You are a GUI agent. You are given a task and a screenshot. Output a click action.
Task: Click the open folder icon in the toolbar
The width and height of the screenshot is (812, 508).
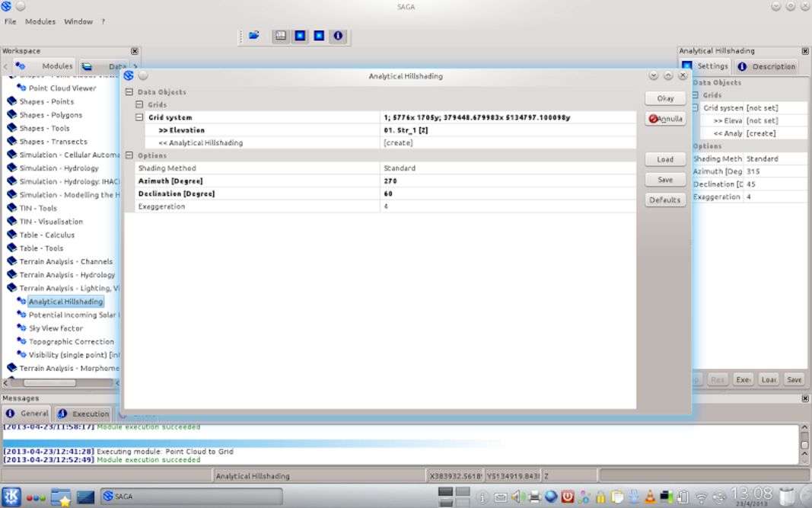pyautogui.click(x=254, y=35)
